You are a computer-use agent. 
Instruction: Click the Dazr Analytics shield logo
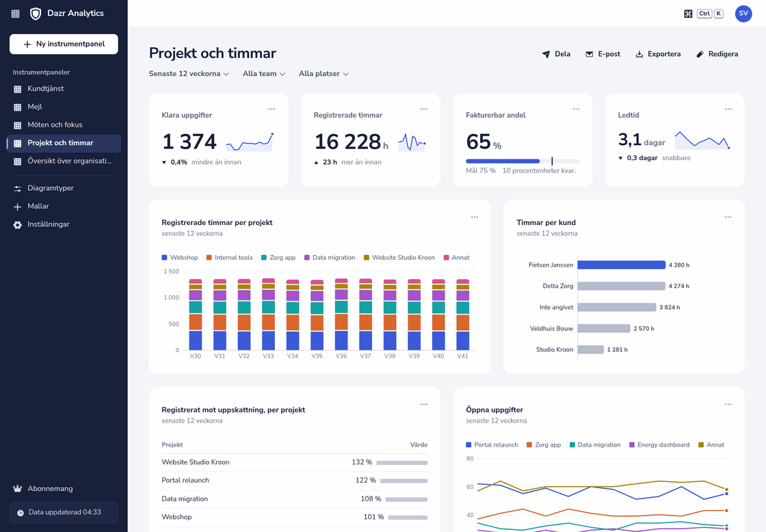click(x=35, y=14)
